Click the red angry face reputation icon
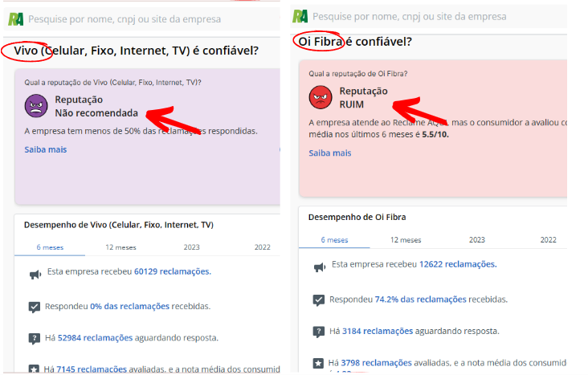Viewport: 588px width, 375px height. point(321,97)
